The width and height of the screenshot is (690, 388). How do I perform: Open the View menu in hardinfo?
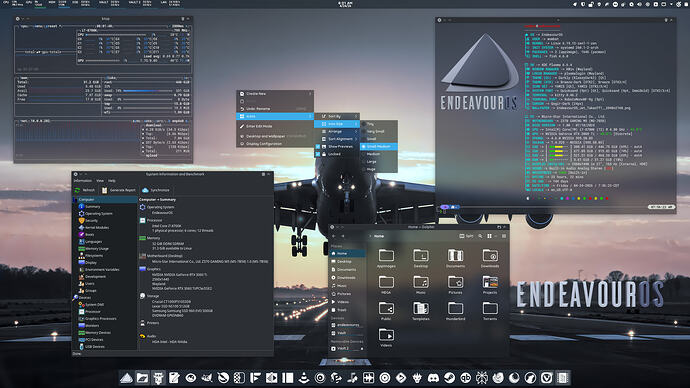tap(100, 180)
